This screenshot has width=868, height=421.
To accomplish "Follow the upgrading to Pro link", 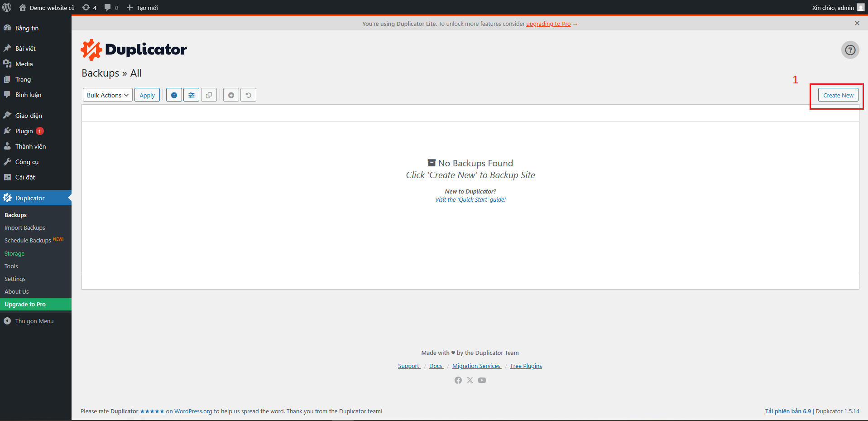I will [x=548, y=24].
